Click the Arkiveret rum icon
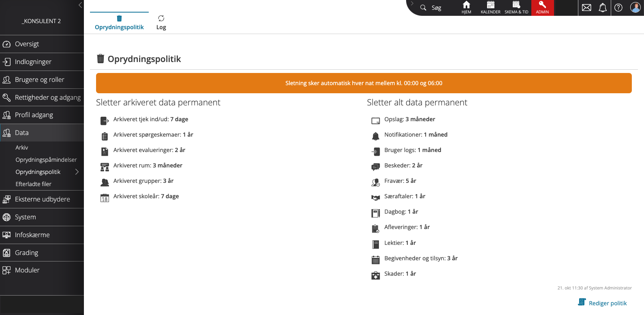 [105, 167]
